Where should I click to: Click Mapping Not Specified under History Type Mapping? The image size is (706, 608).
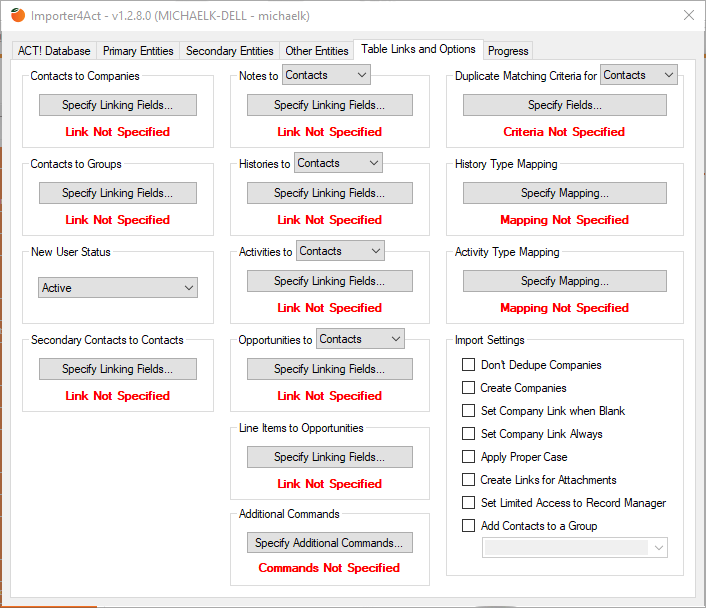pos(565,220)
